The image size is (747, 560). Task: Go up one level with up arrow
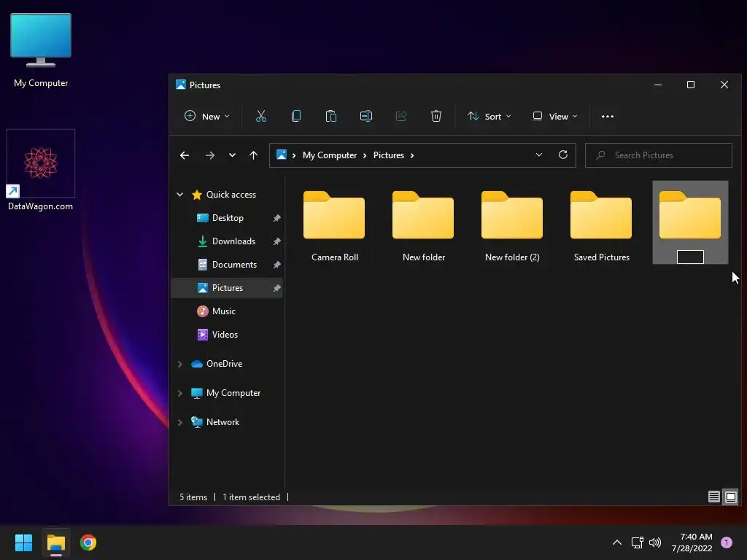(253, 155)
